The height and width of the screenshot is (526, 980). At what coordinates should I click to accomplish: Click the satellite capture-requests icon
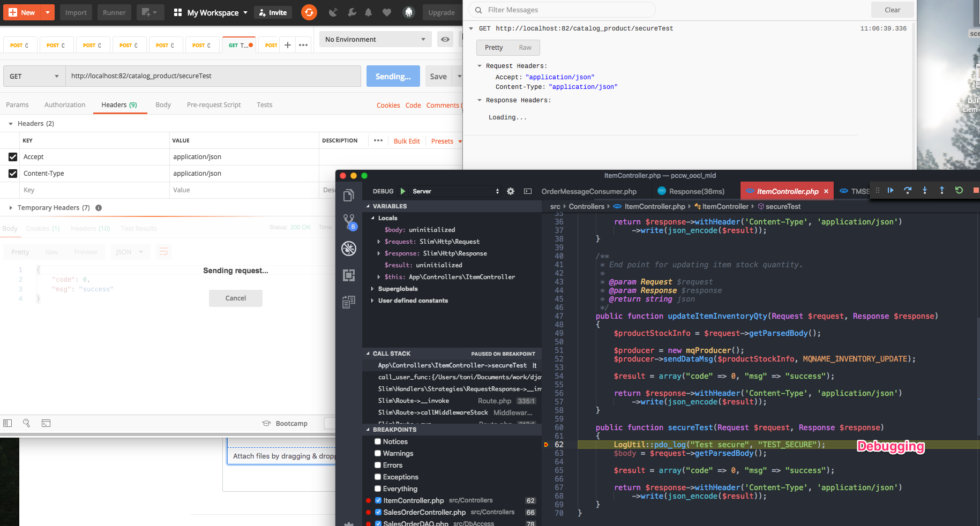[x=333, y=12]
